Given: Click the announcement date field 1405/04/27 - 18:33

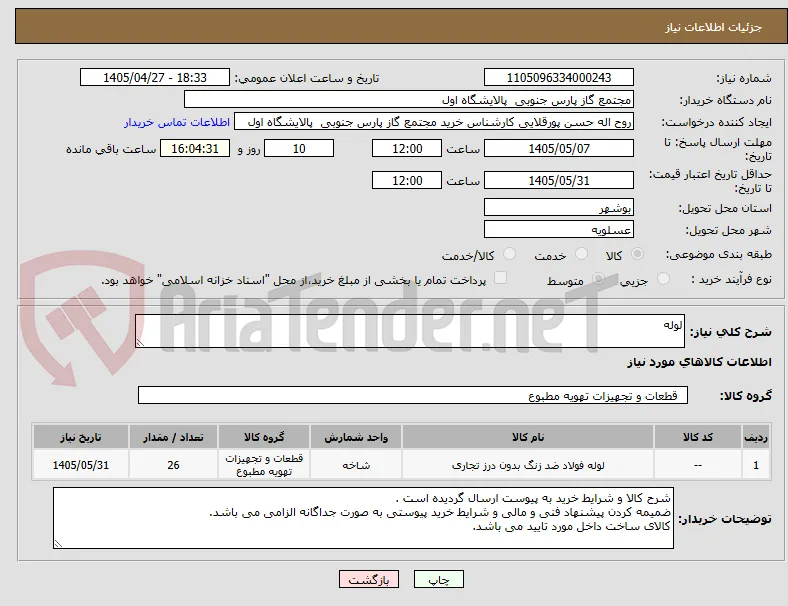Looking at the screenshot, I should pyautogui.click(x=155, y=77).
